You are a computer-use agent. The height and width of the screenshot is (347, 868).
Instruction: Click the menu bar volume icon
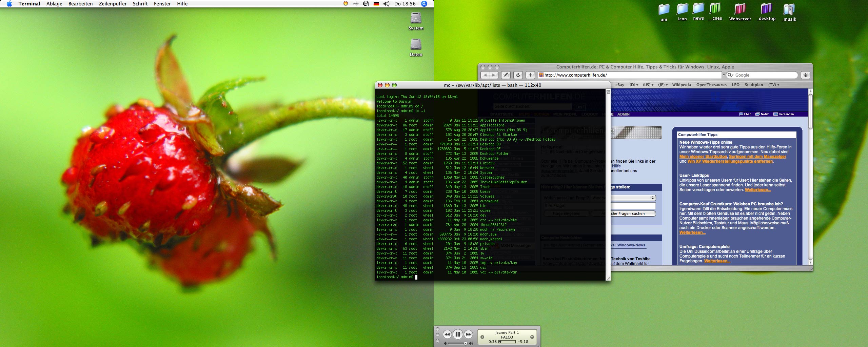386,4
